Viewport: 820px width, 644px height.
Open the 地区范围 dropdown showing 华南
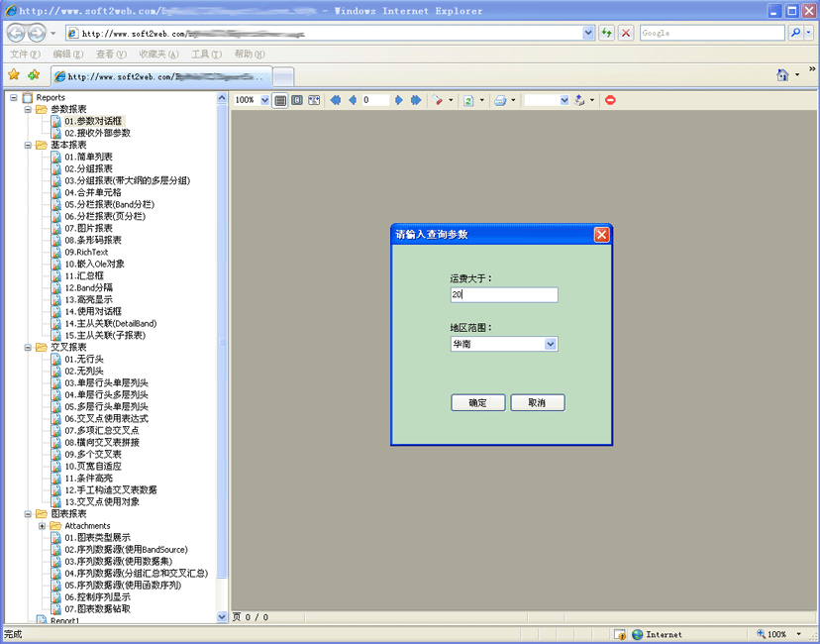point(551,344)
